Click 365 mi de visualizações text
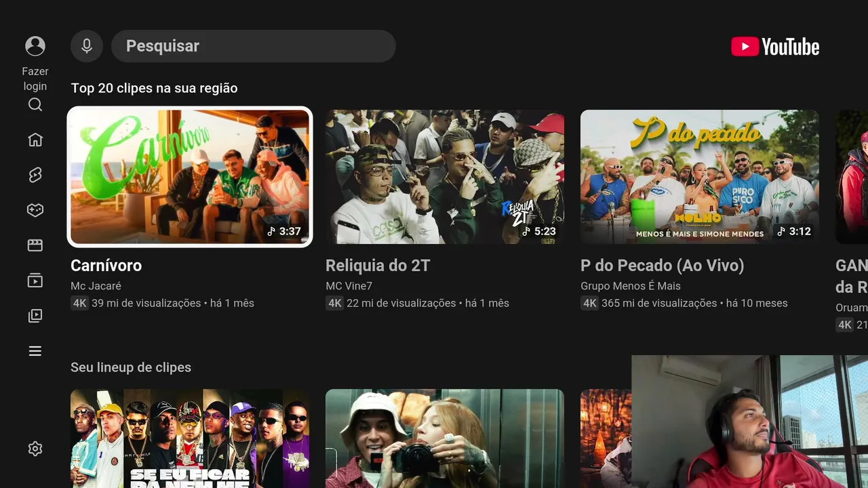Viewport: 868px width, 488px height. [x=659, y=303]
